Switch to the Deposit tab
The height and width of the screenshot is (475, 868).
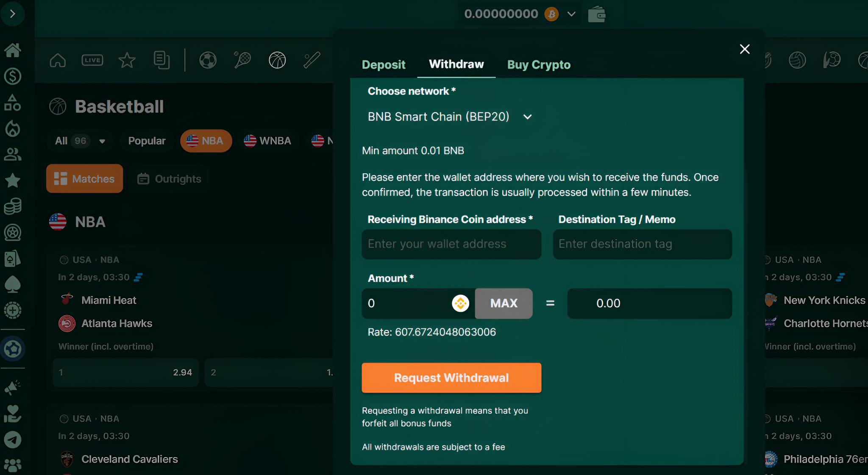click(383, 64)
